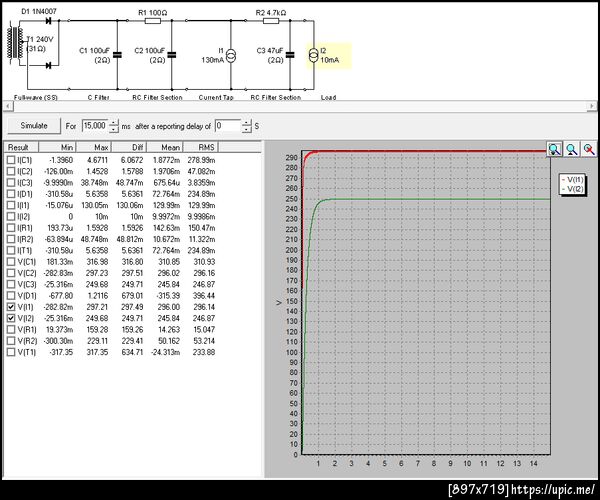Click the D1 1N4007 label
This screenshot has width=600, height=500.
pyautogui.click(x=39, y=11)
